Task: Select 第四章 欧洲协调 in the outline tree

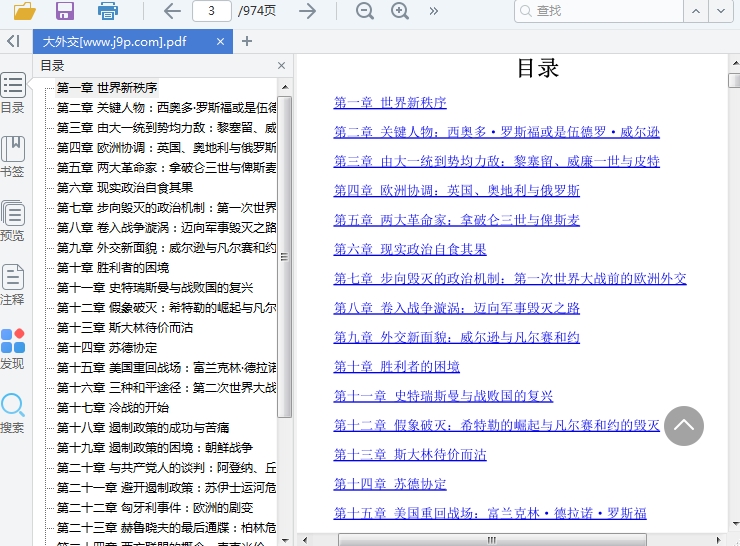Action: pos(166,148)
